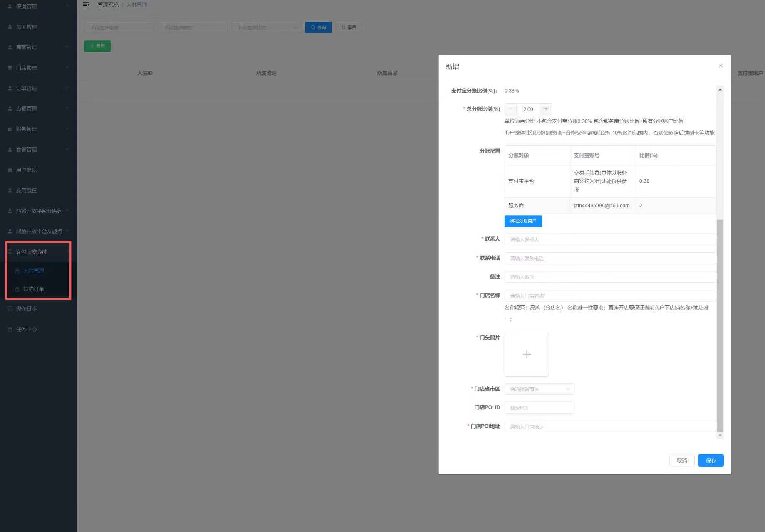The image size is (765, 532).
Task: Click the 所属渠道 column header
Action: pyautogui.click(x=266, y=73)
